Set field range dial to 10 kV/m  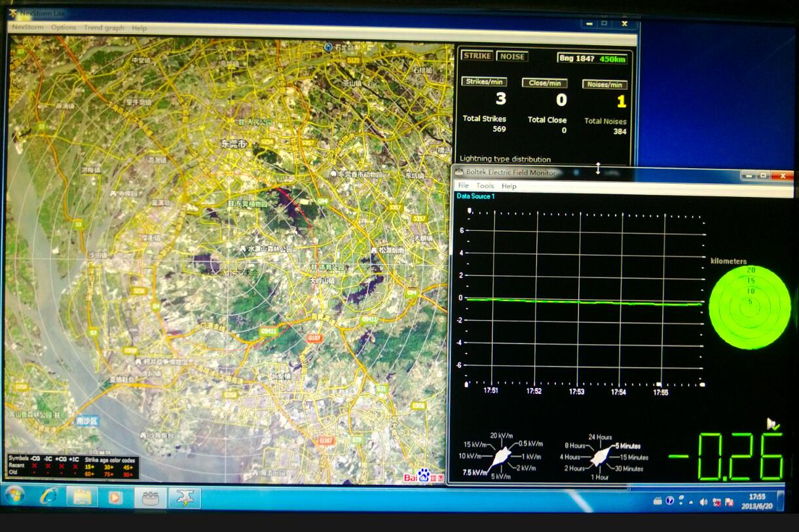tap(470, 456)
